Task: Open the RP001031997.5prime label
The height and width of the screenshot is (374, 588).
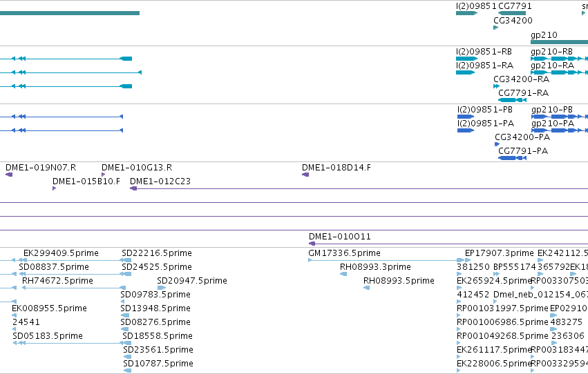Action: click(x=502, y=308)
